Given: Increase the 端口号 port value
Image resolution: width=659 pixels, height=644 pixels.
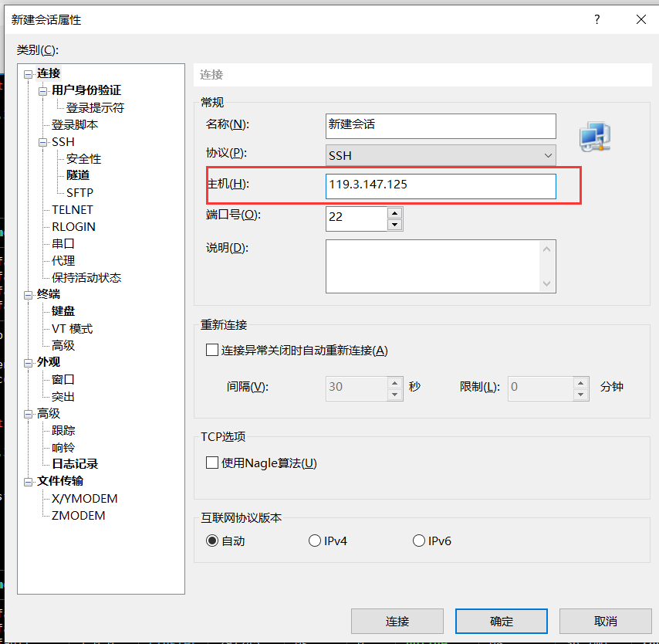Looking at the screenshot, I should click(394, 213).
